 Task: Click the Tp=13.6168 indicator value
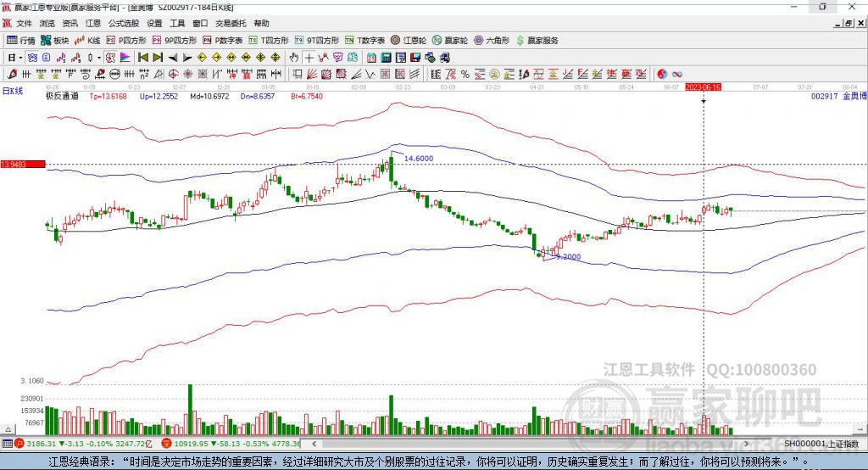(x=108, y=96)
